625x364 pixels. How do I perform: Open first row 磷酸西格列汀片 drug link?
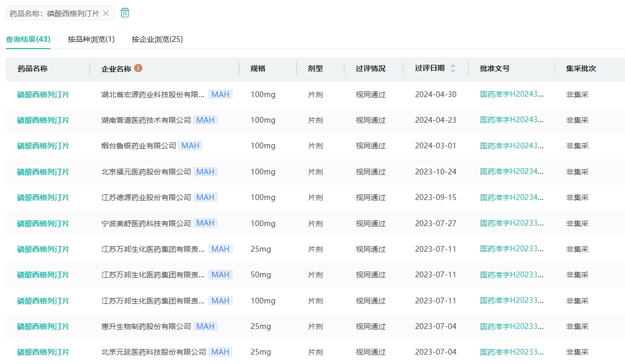pos(43,95)
